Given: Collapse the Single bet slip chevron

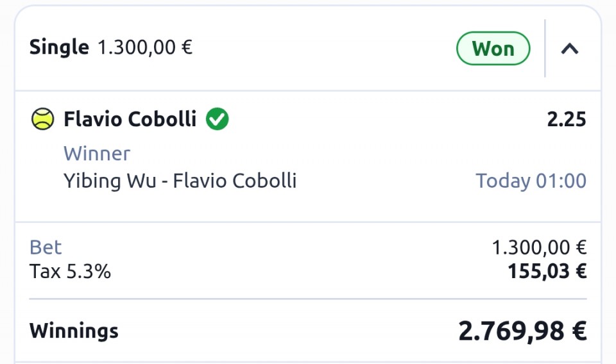Looking at the screenshot, I should 570,49.
